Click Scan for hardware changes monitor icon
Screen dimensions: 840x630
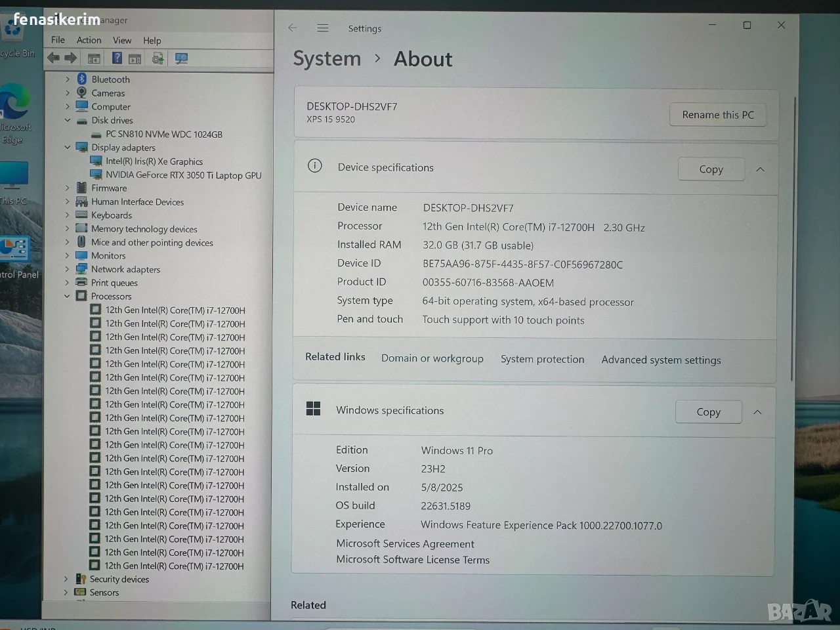(x=182, y=58)
